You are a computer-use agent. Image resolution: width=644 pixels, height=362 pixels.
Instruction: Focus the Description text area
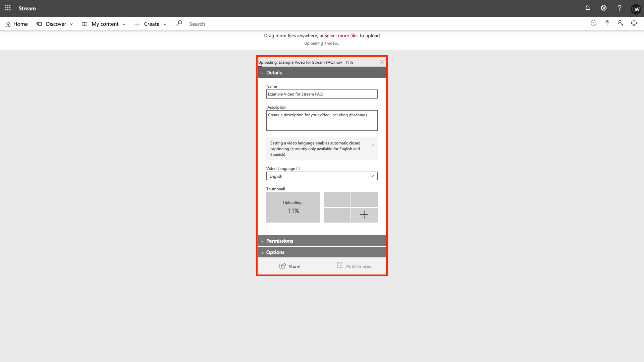(x=322, y=120)
